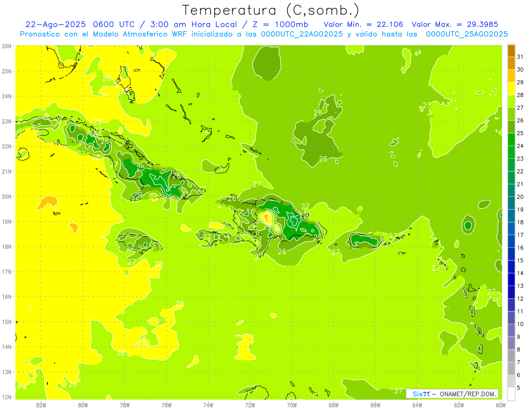532x411 pixels.
Task: Click the "64W" longitude axis label
Action: click(417, 405)
